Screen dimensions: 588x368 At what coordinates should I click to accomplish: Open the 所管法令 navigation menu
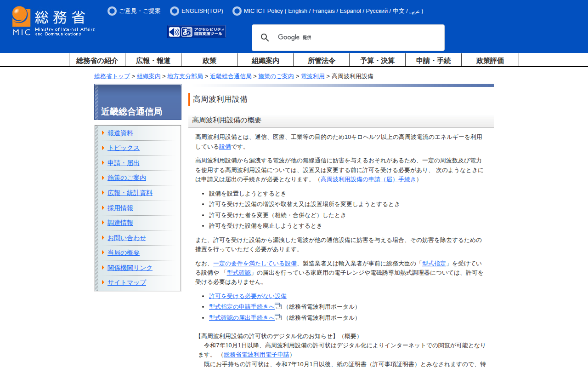pyautogui.click(x=321, y=60)
